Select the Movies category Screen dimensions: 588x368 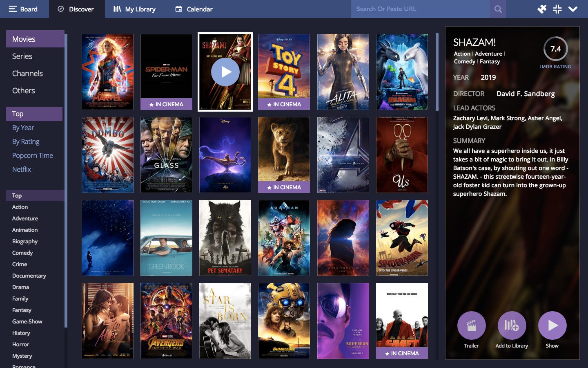[x=24, y=39]
